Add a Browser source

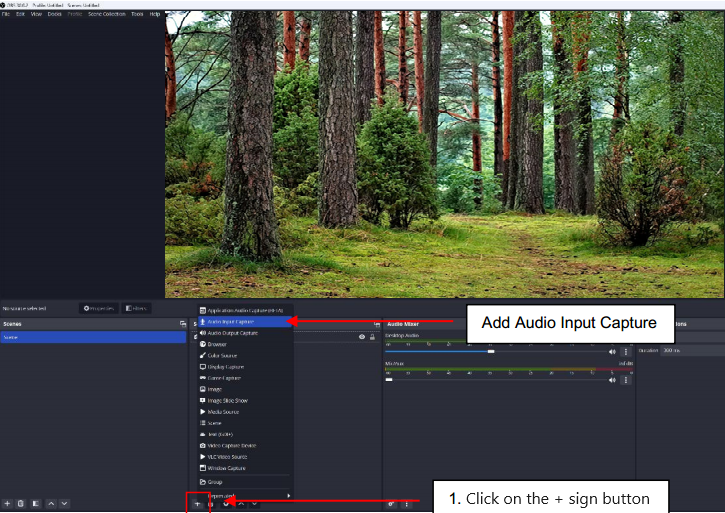click(245, 344)
